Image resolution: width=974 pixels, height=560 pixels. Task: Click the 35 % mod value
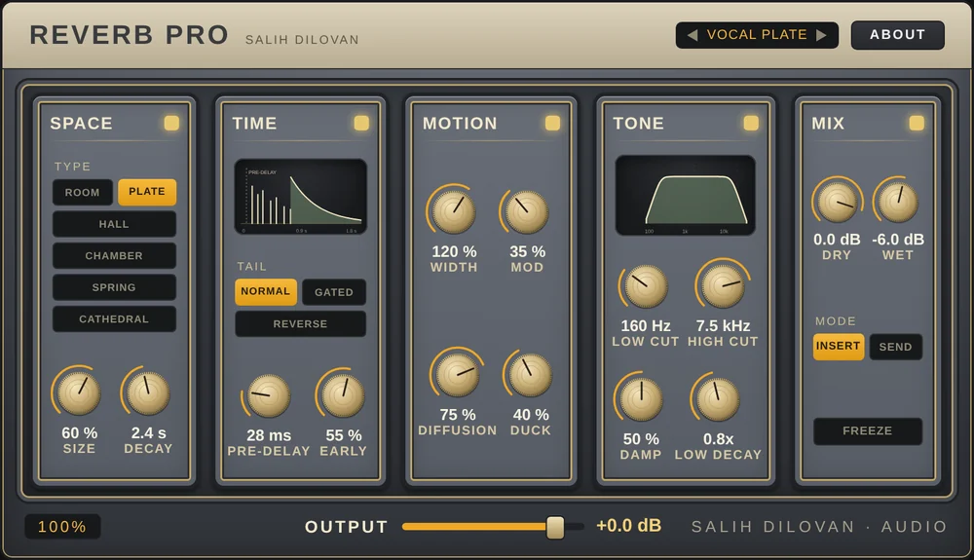click(x=527, y=251)
